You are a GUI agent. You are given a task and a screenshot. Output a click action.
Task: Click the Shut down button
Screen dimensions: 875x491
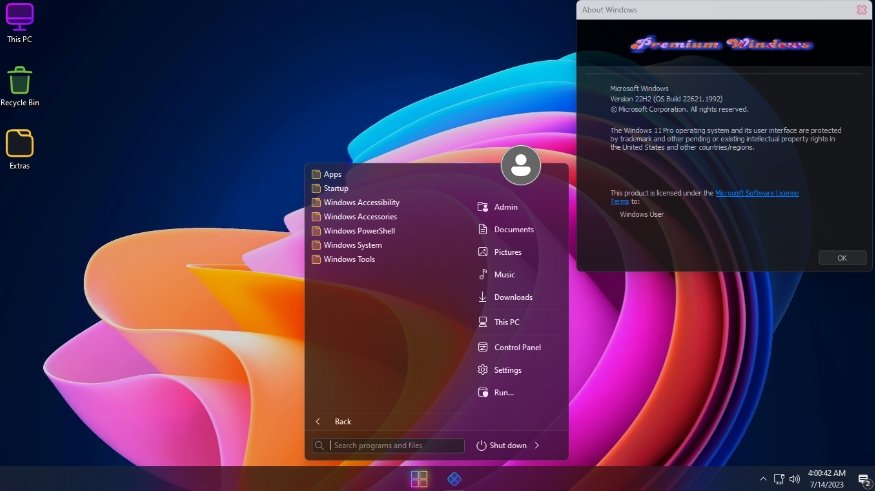[501, 445]
